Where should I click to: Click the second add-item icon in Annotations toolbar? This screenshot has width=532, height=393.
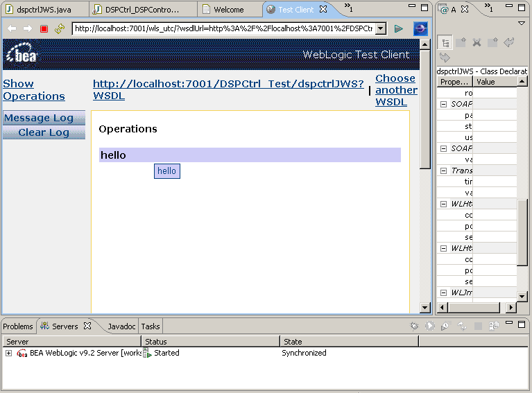[x=461, y=42]
